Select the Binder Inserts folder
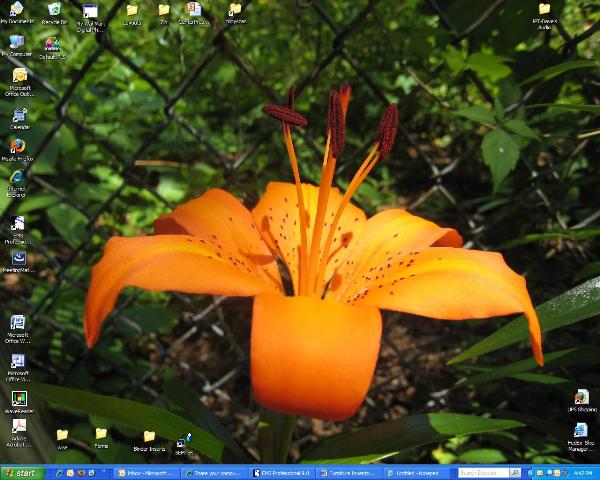Screen dimensions: 600x480 (x=149, y=441)
